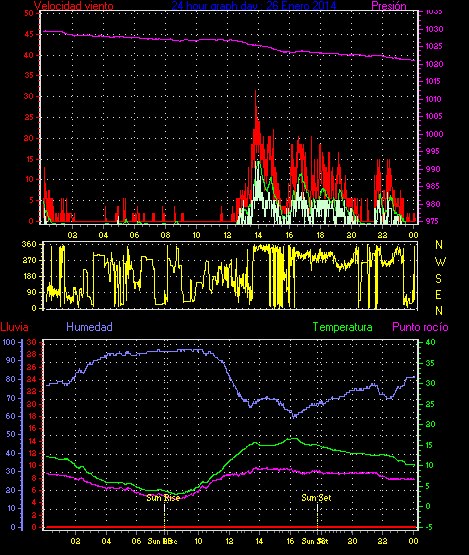This screenshot has height=555, width=469.
Task: Click the 360 degree axis label
Action: tap(29, 244)
